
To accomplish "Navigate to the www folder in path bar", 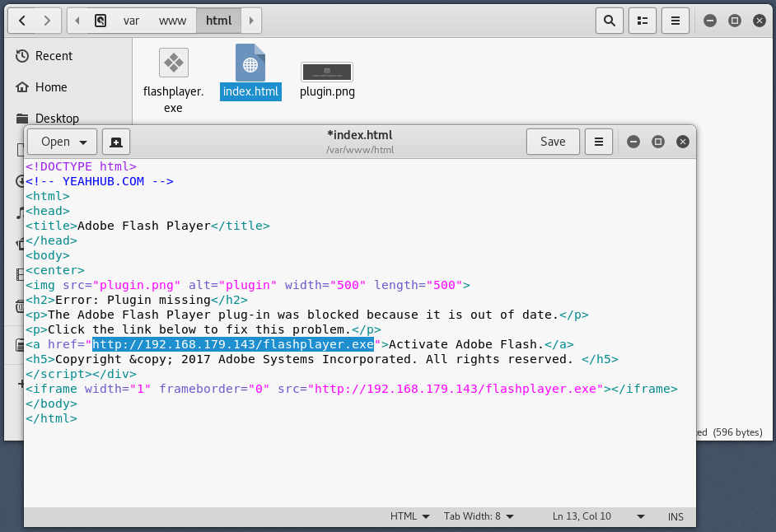I will pos(173,21).
